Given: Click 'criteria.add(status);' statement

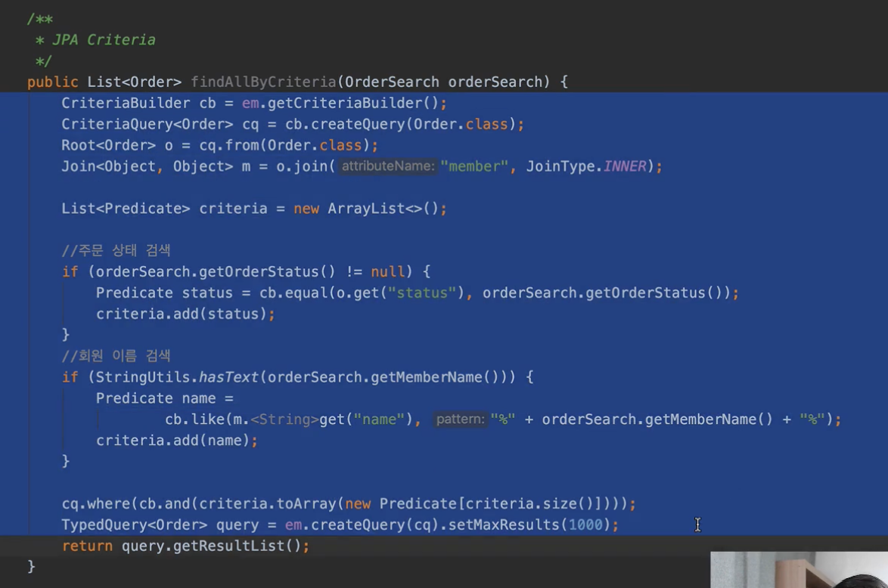Looking at the screenshot, I should 186,314.
